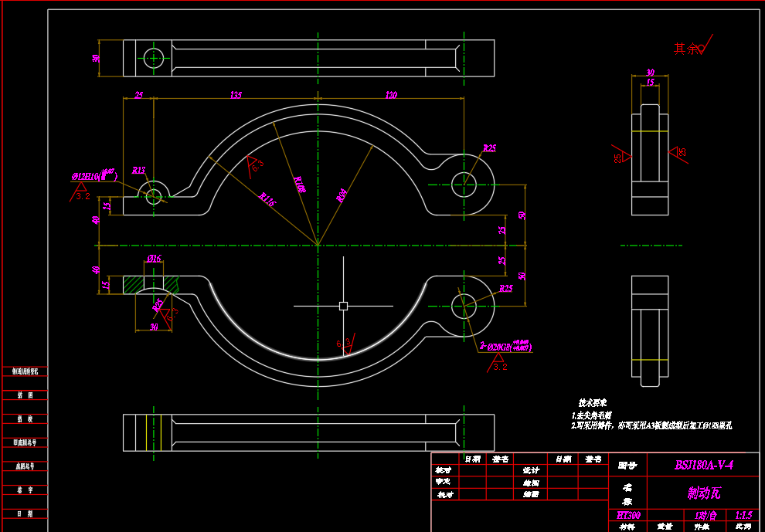Select the highlighted white inner arc of lower shoe

pyautogui.click(x=318, y=359)
